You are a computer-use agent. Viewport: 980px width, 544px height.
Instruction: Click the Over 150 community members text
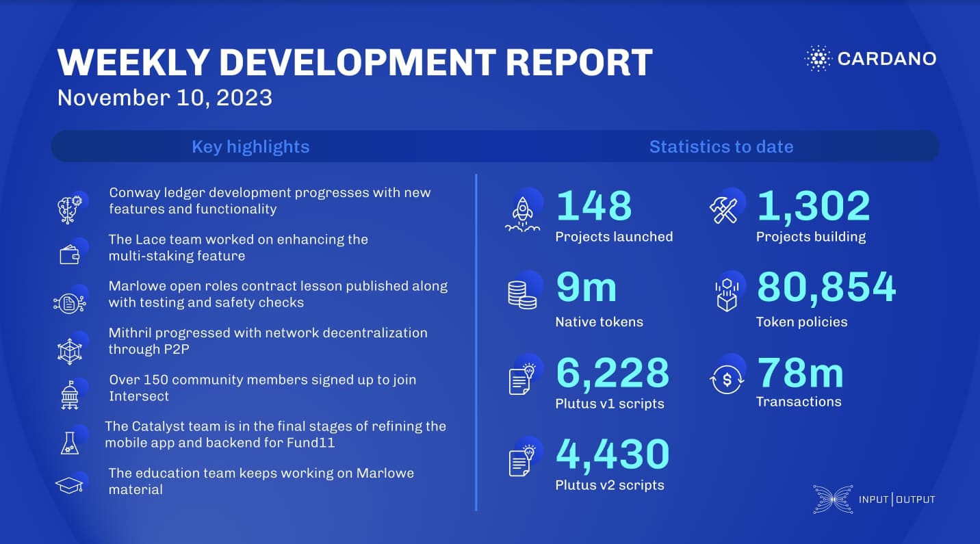(263, 387)
